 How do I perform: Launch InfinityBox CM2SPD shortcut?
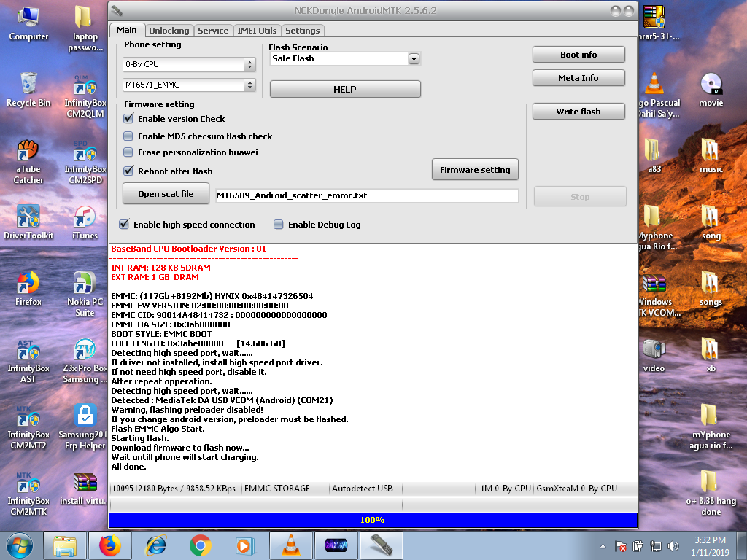[85, 162]
